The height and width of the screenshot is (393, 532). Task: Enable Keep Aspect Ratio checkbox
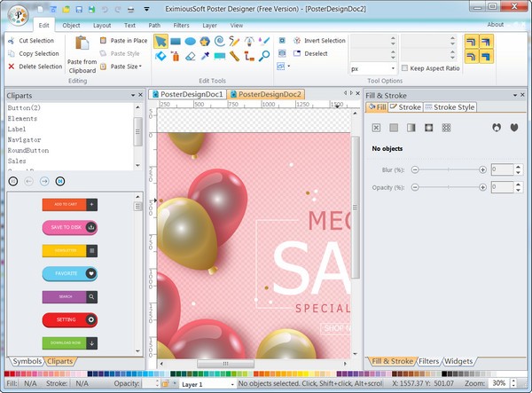point(404,67)
